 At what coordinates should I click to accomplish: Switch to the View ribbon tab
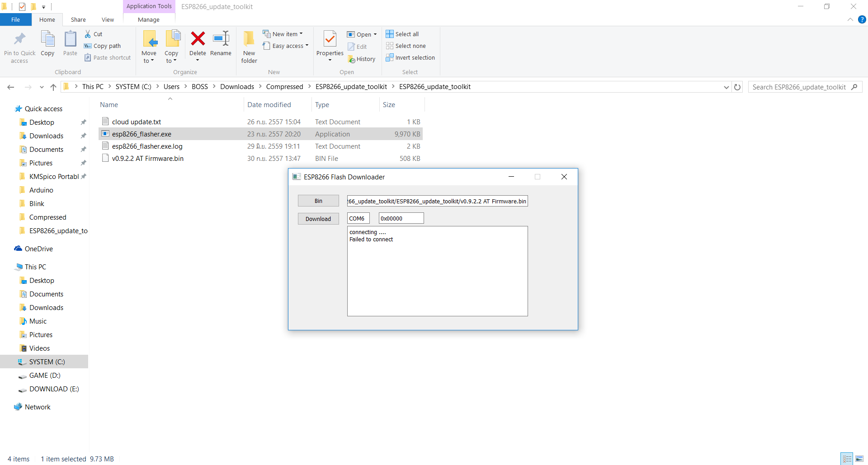[108, 19]
